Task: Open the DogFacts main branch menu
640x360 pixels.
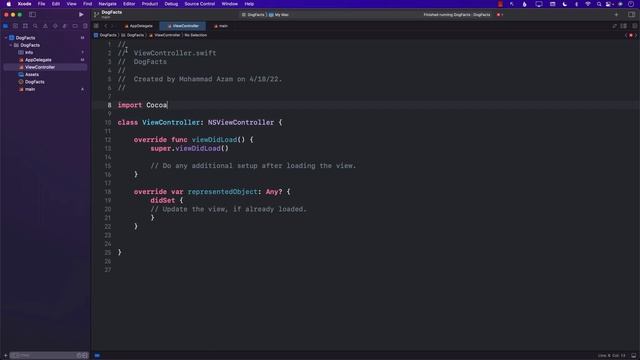Action: (109, 14)
